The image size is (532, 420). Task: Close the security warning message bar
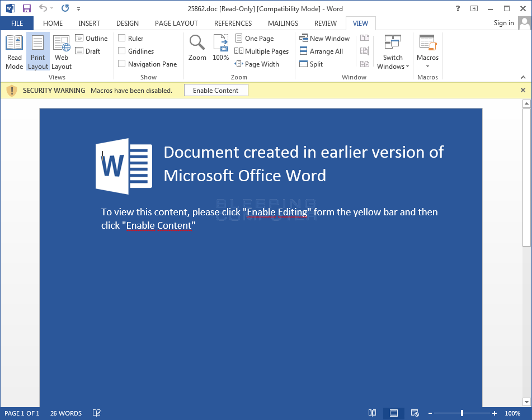(523, 90)
